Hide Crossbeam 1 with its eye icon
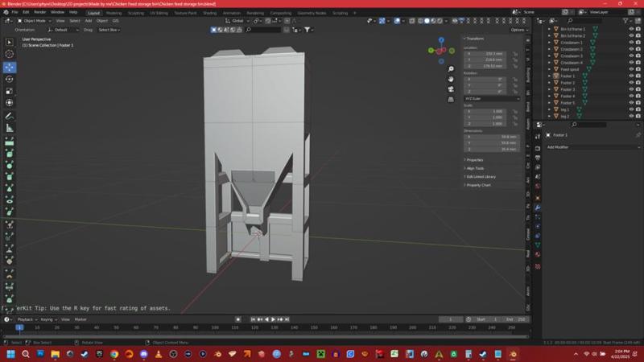Screen dimensions: 644x362 (x=631, y=43)
